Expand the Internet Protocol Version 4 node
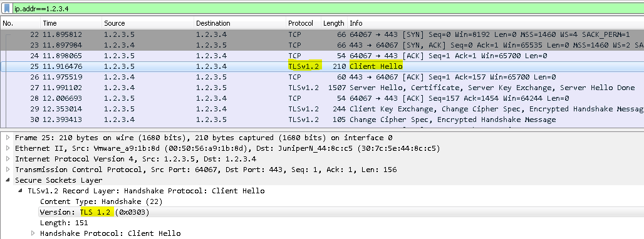Viewport: 644px width, 239px height. [x=8, y=159]
